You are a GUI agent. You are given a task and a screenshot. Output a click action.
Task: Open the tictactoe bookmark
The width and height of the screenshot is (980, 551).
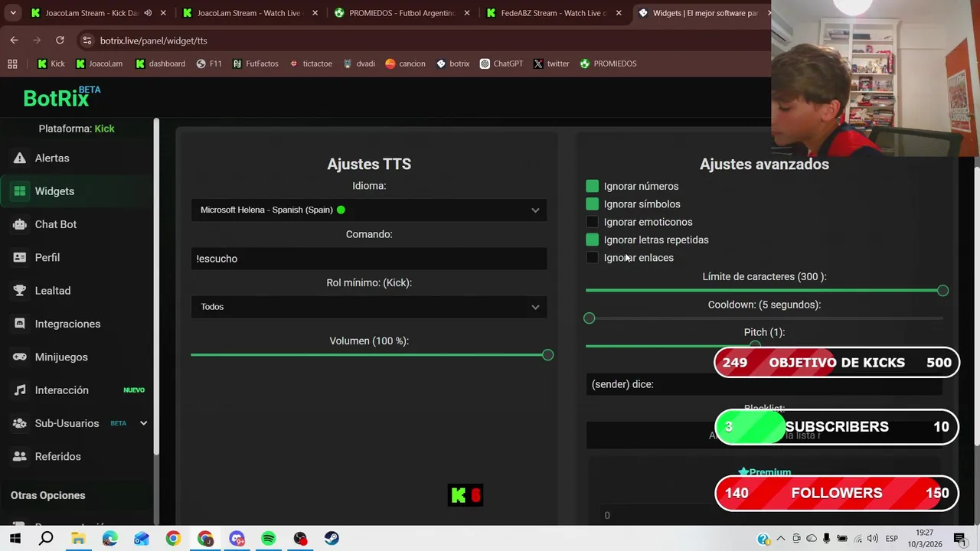point(310,64)
